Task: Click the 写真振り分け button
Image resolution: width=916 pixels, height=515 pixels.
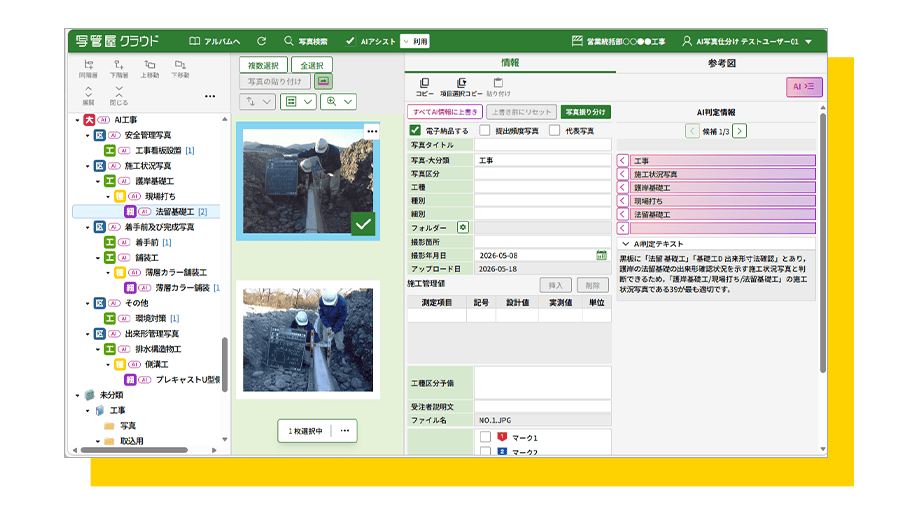Action: click(x=585, y=112)
